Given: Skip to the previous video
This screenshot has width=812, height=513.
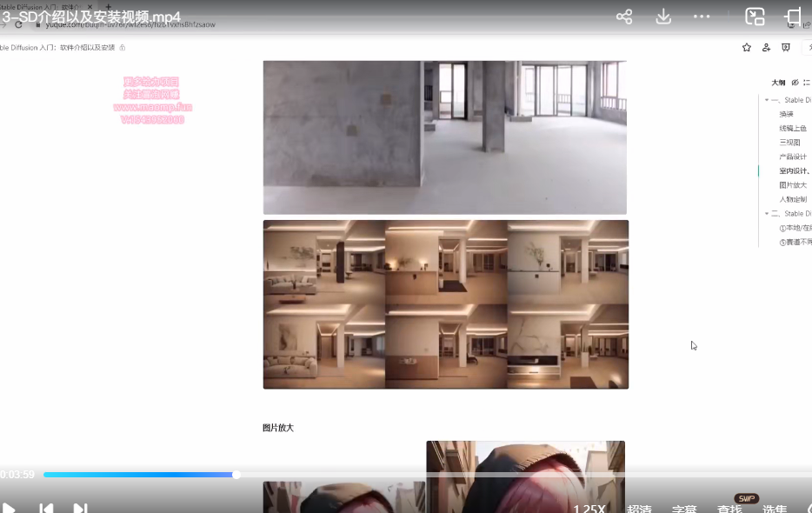Looking at the screenshot, I should [46, 509].
